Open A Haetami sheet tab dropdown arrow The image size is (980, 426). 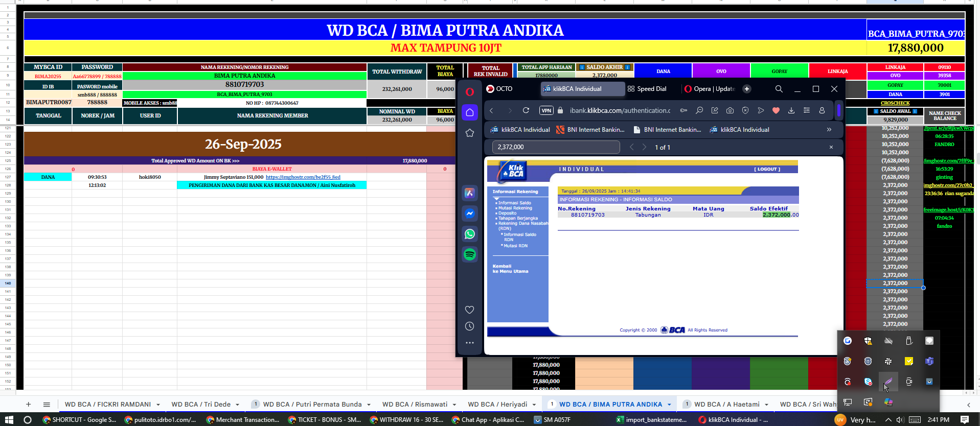pyautogui.click(x=766, y=405)
